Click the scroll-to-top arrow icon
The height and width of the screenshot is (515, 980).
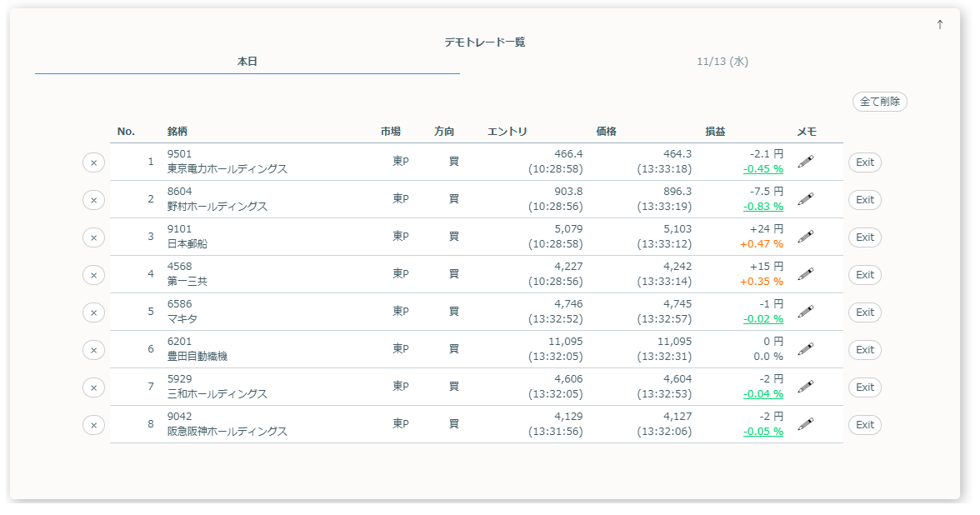coord(938,24)
